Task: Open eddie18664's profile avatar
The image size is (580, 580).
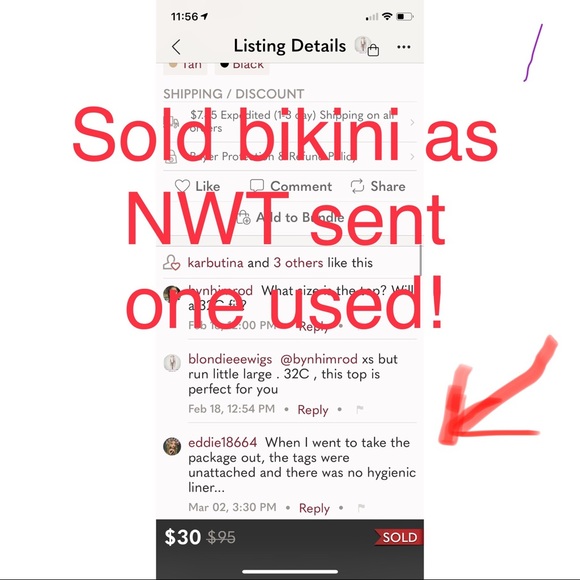Action: click(172, 446)
